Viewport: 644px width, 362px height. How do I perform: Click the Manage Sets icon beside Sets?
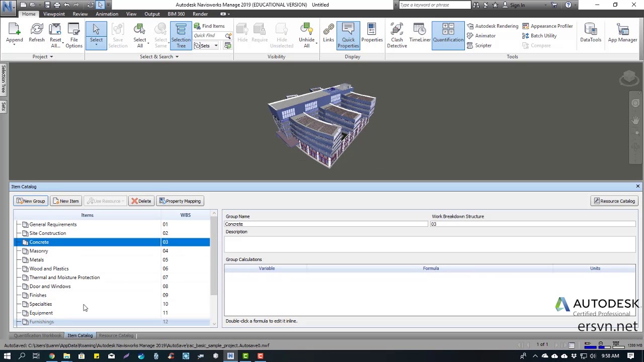(x=227, y=46)
